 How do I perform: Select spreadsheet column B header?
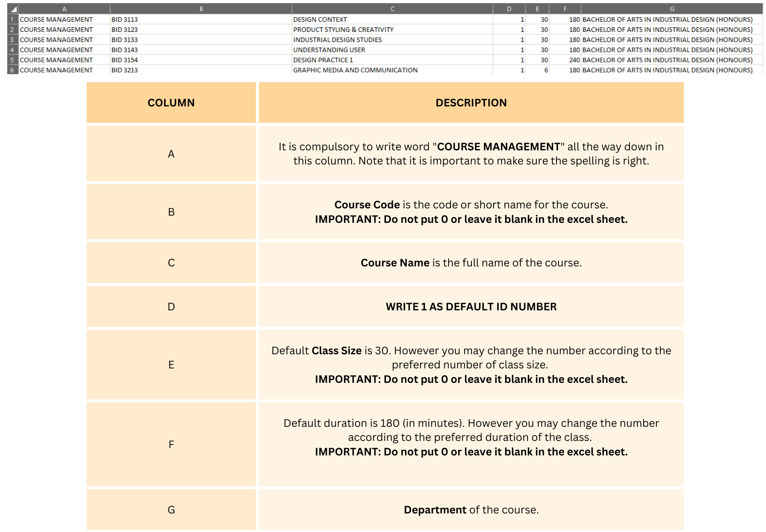click(x=201, y=9)
